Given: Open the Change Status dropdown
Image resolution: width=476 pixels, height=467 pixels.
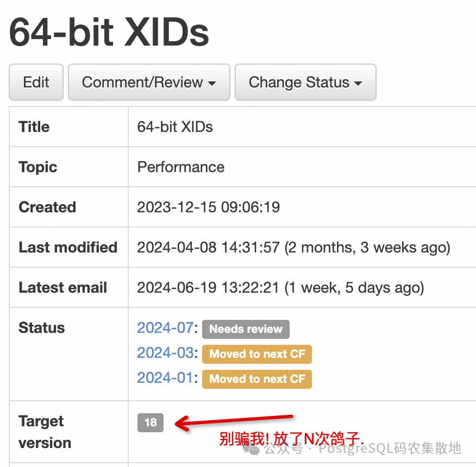Looking at the screenshot, I should click(x=305, y=82).
